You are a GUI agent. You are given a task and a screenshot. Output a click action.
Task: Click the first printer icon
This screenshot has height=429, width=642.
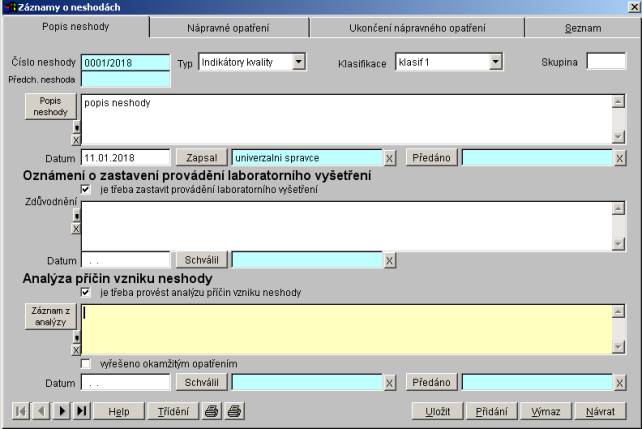[x=212, y=410]
